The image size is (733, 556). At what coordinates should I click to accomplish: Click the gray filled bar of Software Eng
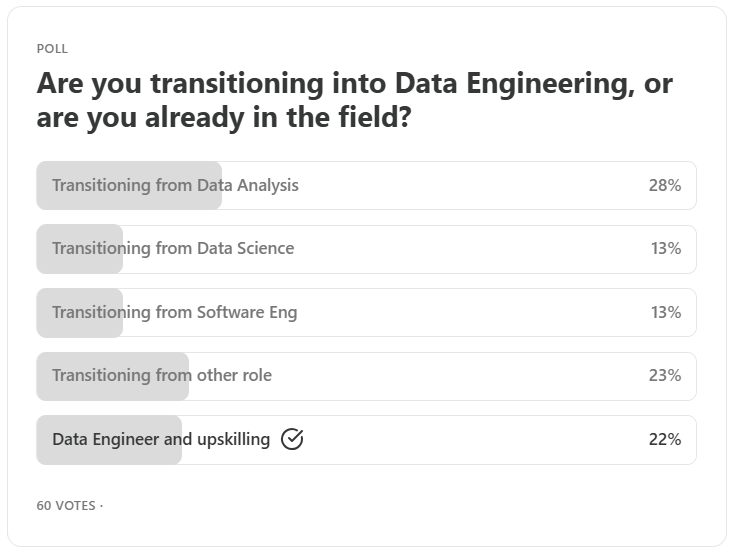(x=80, y=328)
